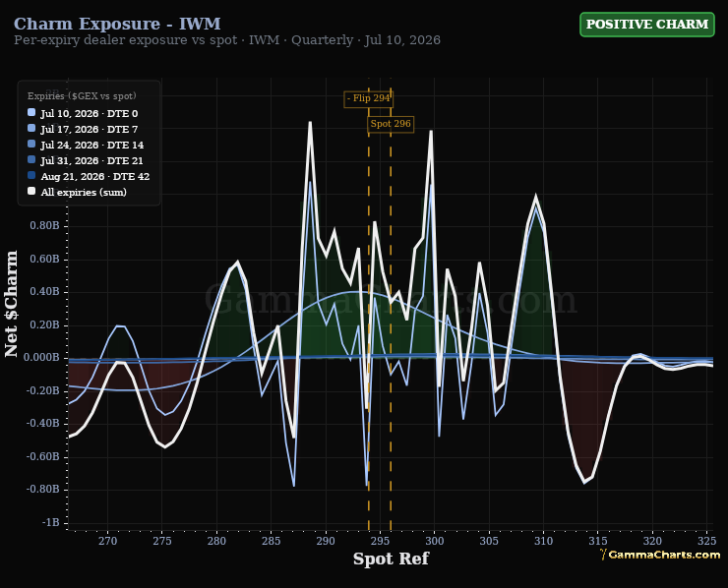Screen dimensions: 728x588
Task: Toggle the 'Jul 31, 2026 · DTE 21' legend entry
Action: pyautogui.click(x=86, y=160)
